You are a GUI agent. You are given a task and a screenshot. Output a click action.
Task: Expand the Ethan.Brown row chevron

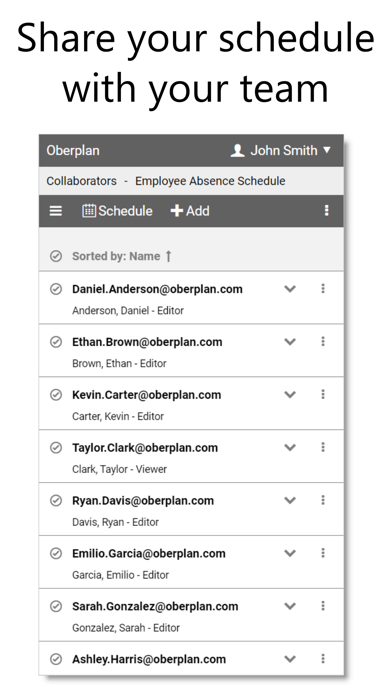pos(290,342)
